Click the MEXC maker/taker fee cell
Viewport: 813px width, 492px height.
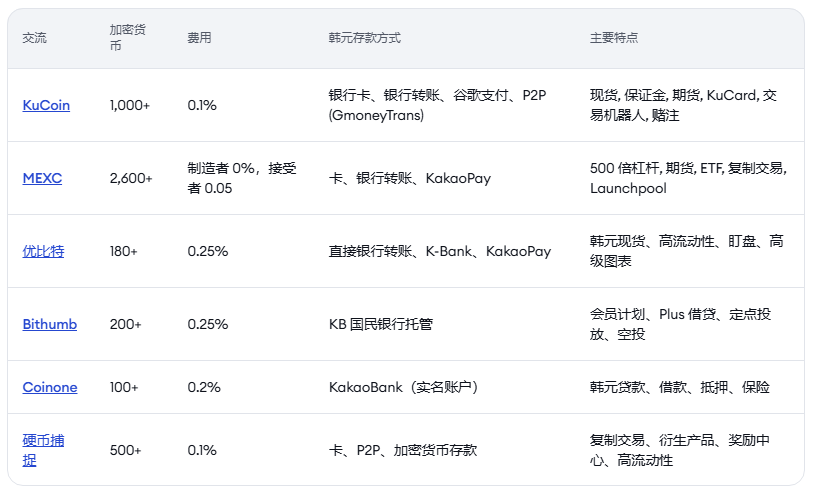click(x=242, y=178)
